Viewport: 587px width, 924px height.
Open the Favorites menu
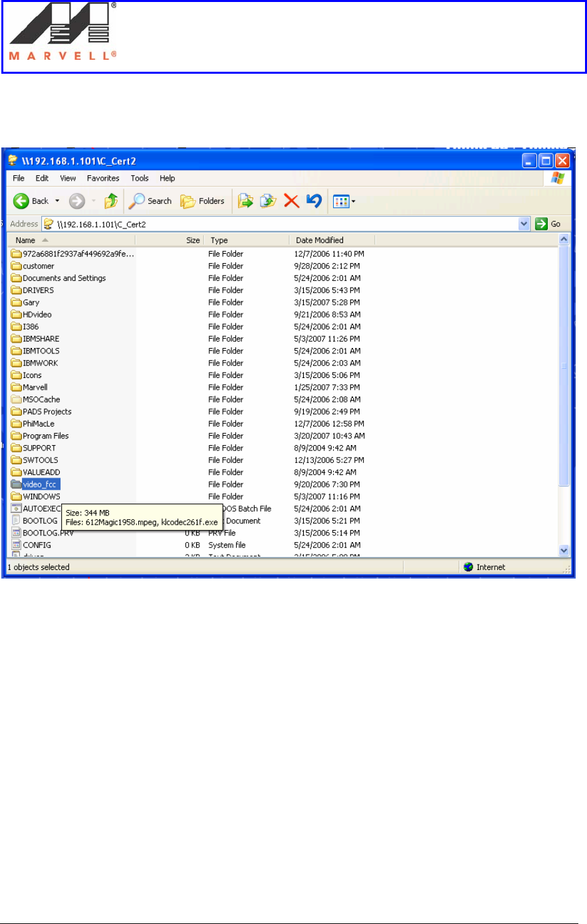click(103, 178)
